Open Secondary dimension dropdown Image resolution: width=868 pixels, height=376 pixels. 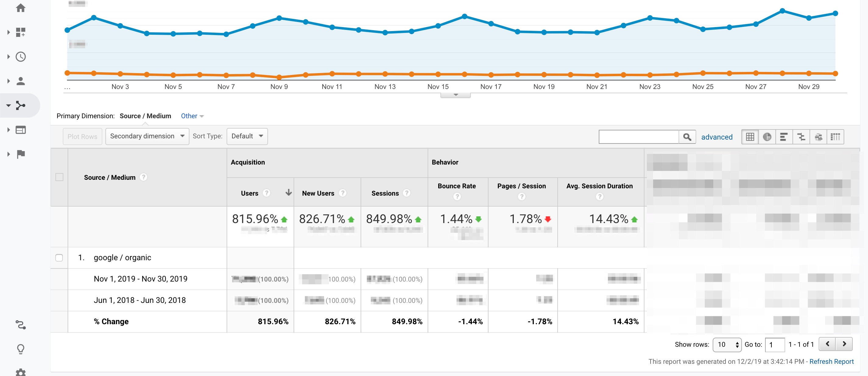coord(147,136)
